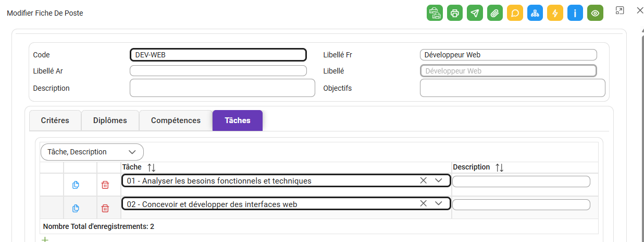Select the Tâches tab
Viewport: 644px width, 242px height.
point(238,120)
